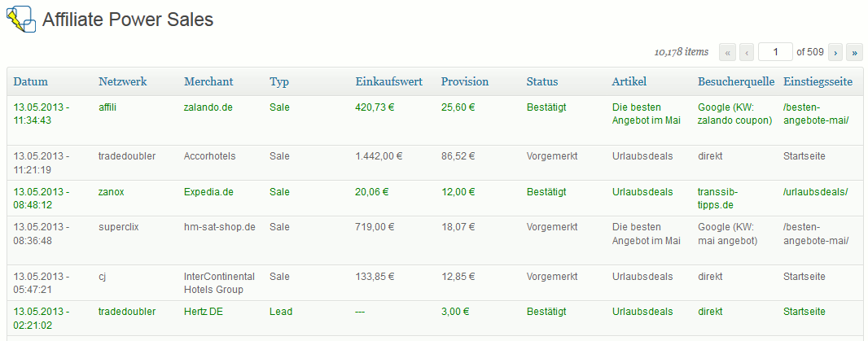
Task: Select the zalando.de sale row
Action: [x=434, y=120]
